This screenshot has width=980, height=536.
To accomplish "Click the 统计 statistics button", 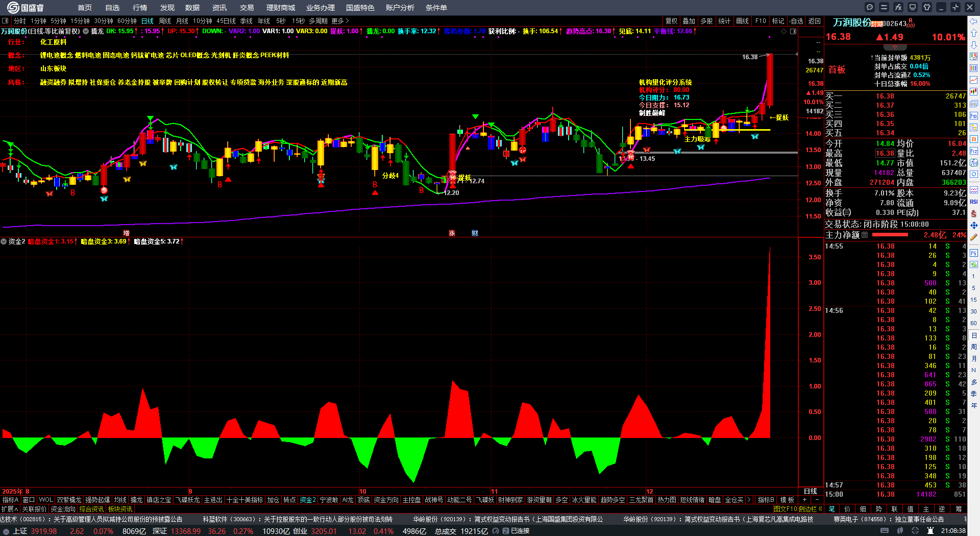I will tap(724, 21).
